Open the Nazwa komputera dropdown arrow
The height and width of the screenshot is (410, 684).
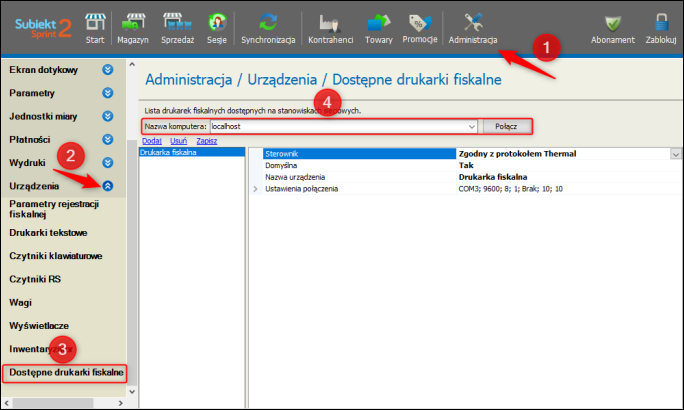click(472, 126)
